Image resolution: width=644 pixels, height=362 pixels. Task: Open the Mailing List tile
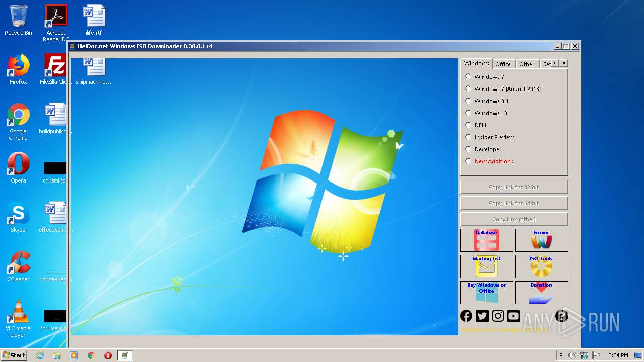pos(487,266)
